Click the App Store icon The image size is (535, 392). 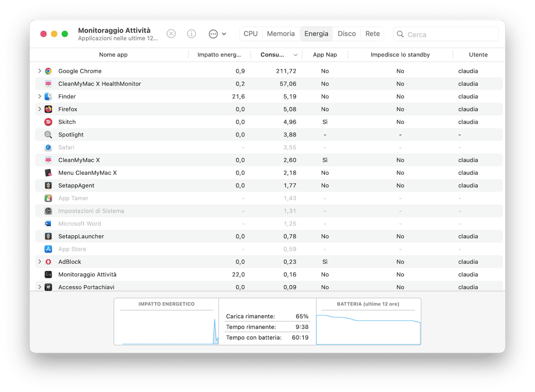click(48, 249)
